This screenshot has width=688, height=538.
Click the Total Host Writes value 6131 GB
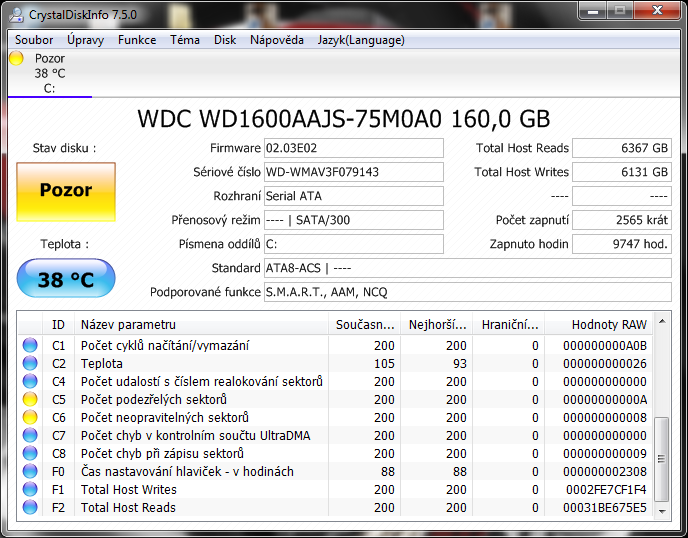[622, 172]
